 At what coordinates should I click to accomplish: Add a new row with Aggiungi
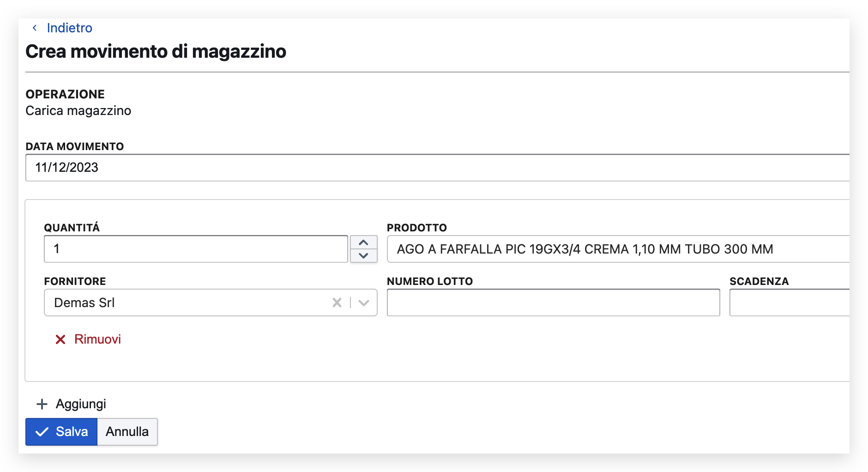(x=81, y=404)
